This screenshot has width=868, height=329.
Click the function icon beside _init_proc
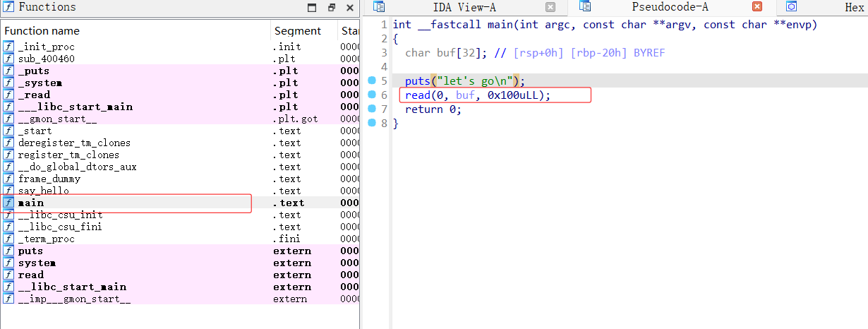(8, 47)
